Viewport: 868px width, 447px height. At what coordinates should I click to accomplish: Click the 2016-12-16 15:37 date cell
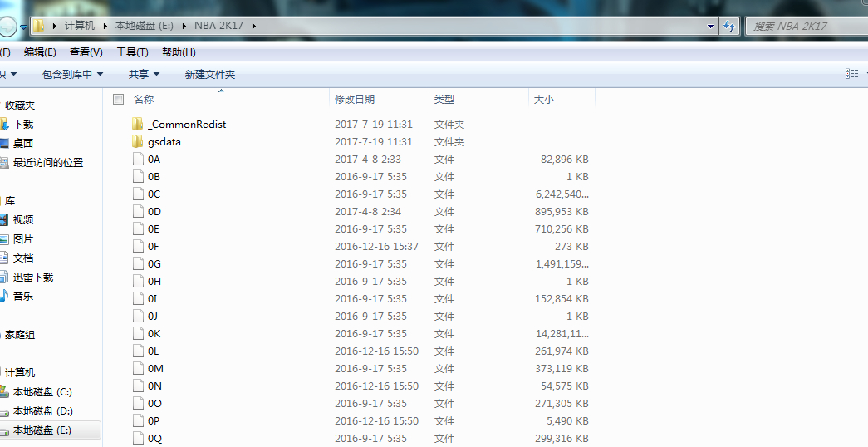[x=376, y=247]
